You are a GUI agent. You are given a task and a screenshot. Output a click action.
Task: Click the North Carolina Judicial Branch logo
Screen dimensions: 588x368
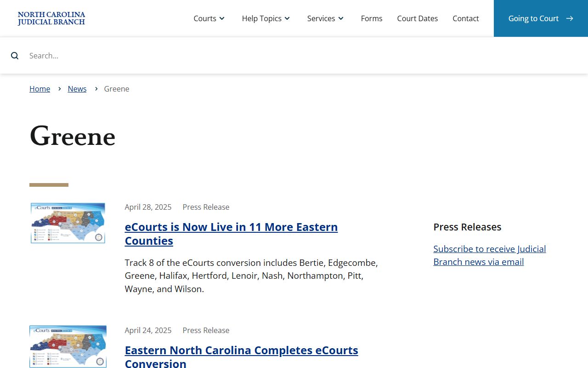coord(51,18)
